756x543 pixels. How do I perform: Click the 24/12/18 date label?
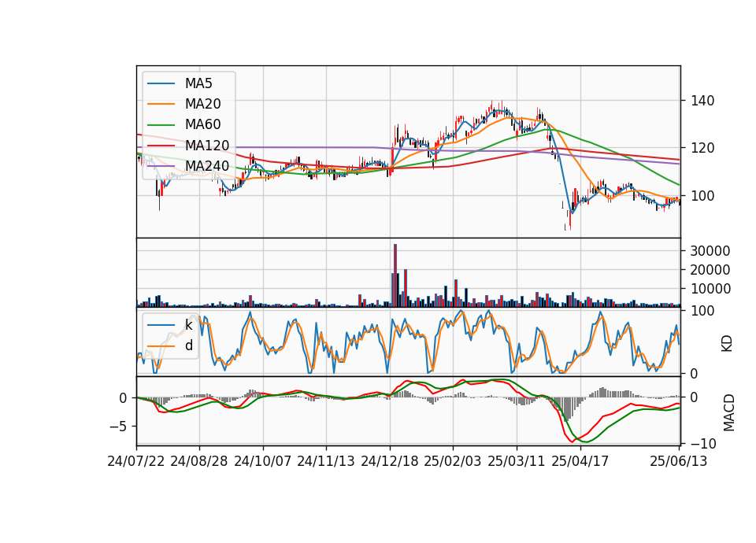390,461
